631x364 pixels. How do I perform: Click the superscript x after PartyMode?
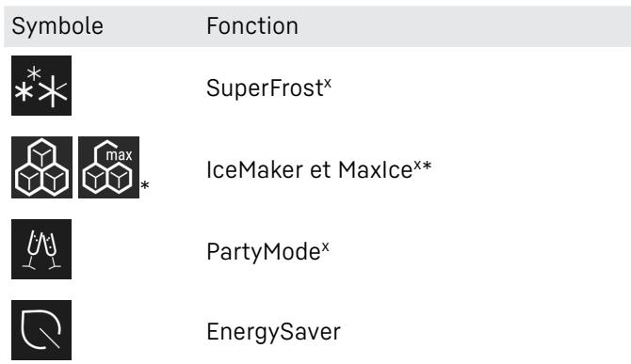click(325, 246)
